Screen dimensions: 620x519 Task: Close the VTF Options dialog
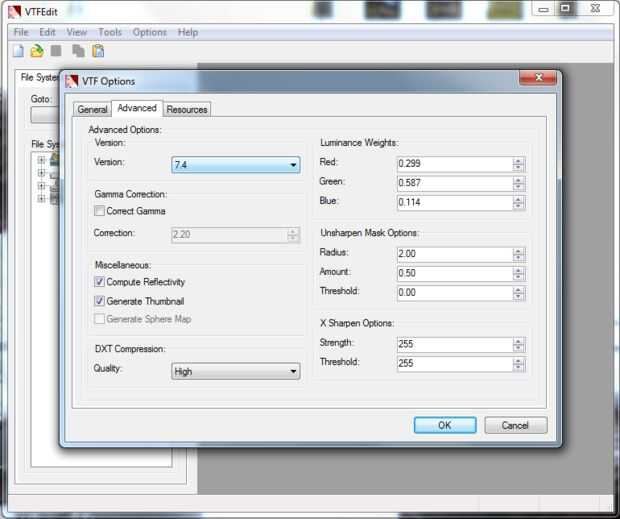(538, 77)
